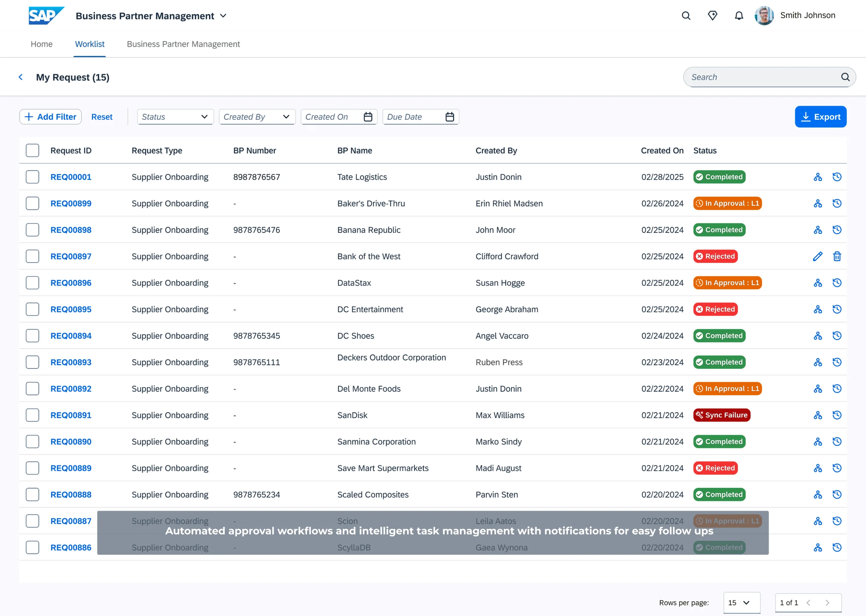
Task: Open history icon for REQ00893
Action: tap(837, 362)
